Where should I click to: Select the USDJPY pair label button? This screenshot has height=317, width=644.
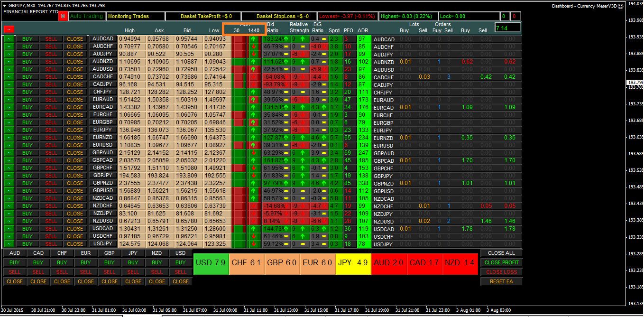(103, 244)
